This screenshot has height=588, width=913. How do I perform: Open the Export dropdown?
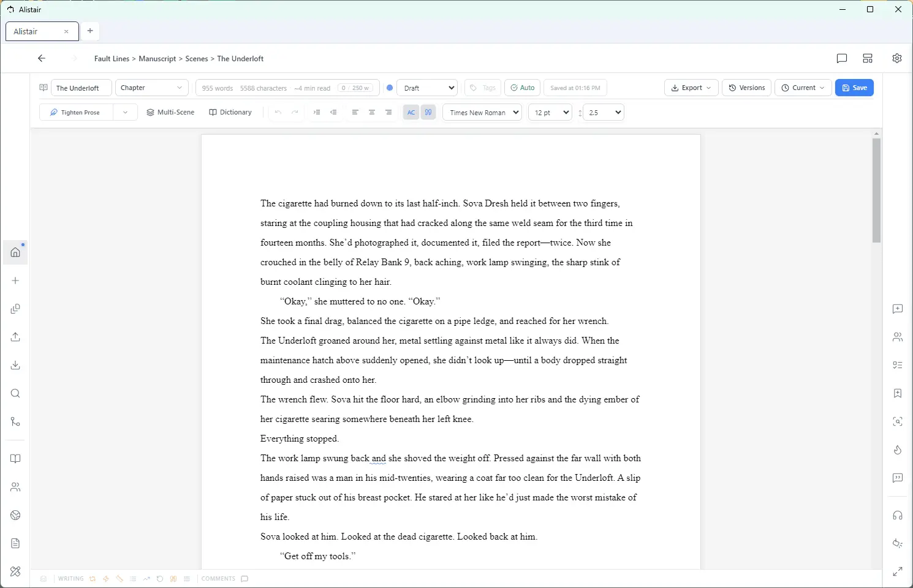[691, 88]
